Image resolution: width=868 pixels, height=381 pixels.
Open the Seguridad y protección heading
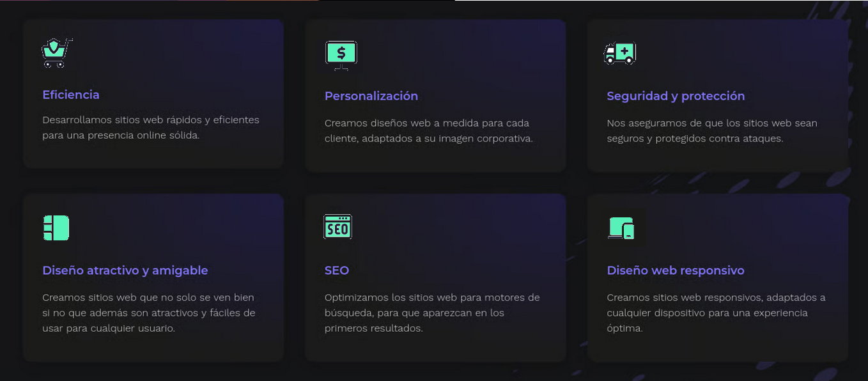click(x=676, y=96)
